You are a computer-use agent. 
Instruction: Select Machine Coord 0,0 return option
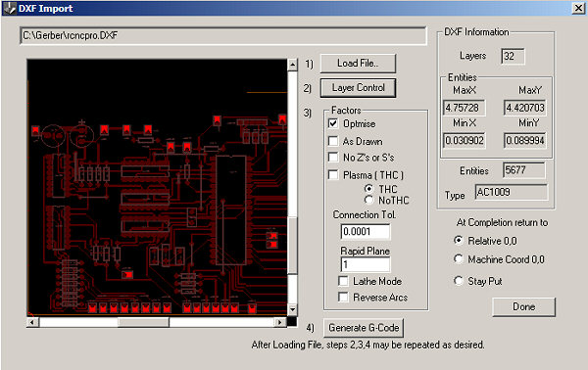[x=459, y=258]
